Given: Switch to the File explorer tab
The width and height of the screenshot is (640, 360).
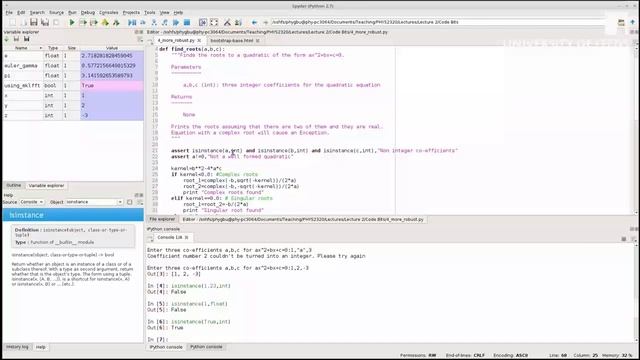Looking at the screenshot, I should [x=162, y=220].
